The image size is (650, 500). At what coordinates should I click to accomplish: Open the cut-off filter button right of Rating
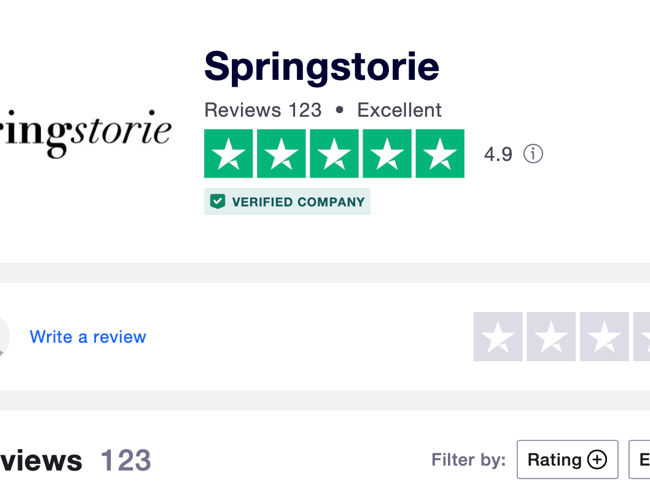coord(640,460)
